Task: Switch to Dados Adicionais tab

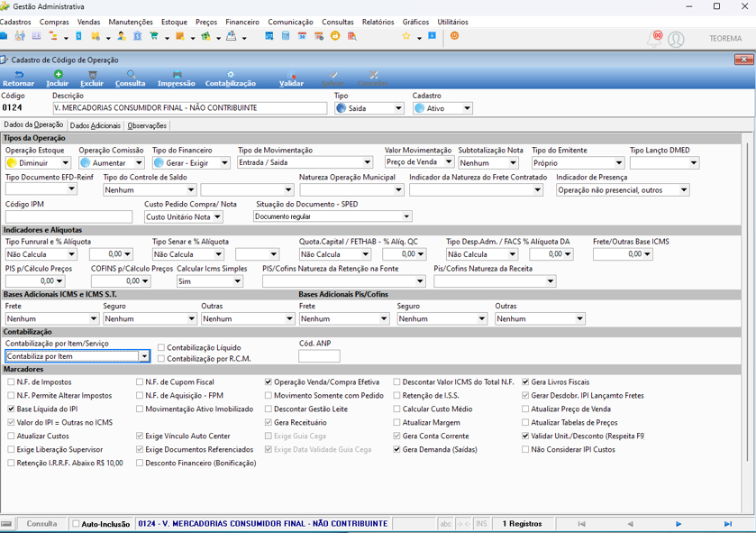Action: (95, 126)
